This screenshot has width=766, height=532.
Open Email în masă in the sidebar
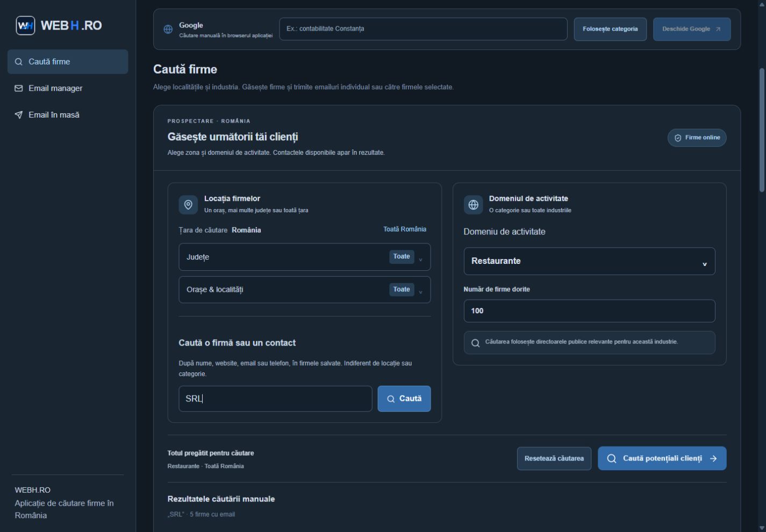[x=68, y=114]
